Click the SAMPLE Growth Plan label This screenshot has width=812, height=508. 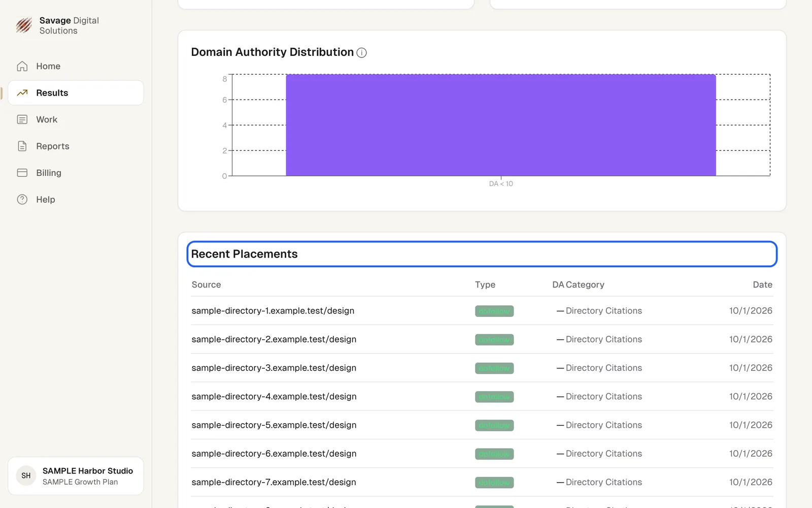[80, 482]
